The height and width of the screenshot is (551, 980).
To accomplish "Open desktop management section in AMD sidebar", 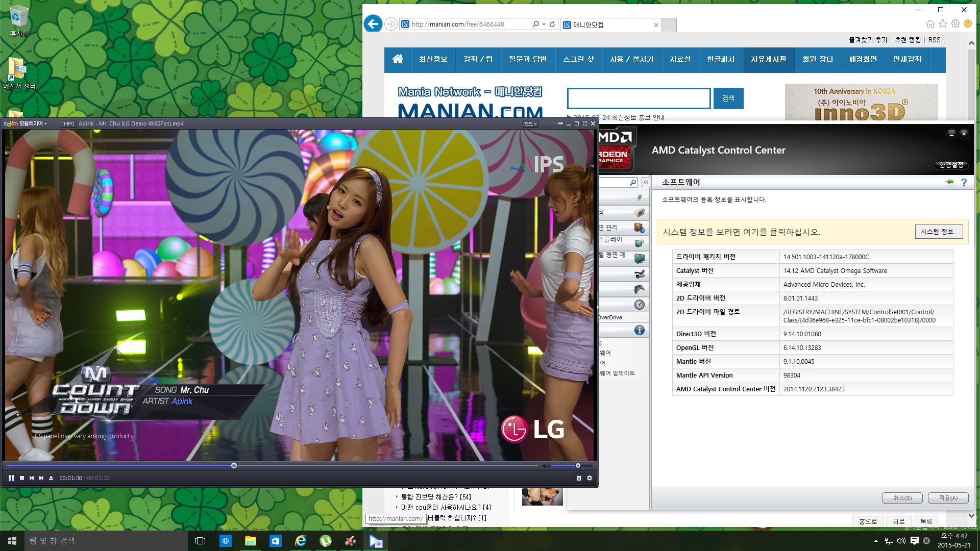I will click(x=639, y=228).
